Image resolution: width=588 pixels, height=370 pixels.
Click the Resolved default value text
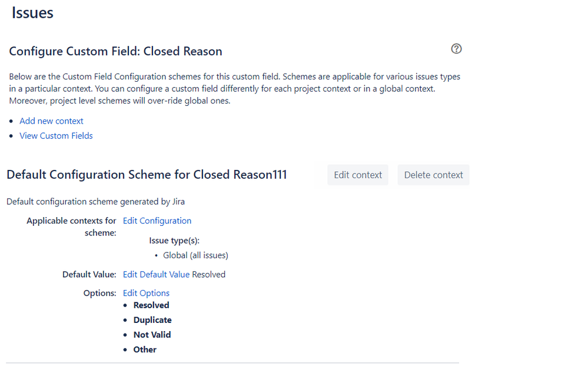point(208,274)
